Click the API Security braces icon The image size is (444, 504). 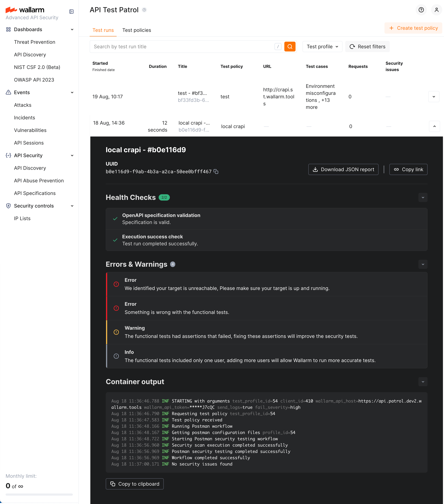click(8, 155)
